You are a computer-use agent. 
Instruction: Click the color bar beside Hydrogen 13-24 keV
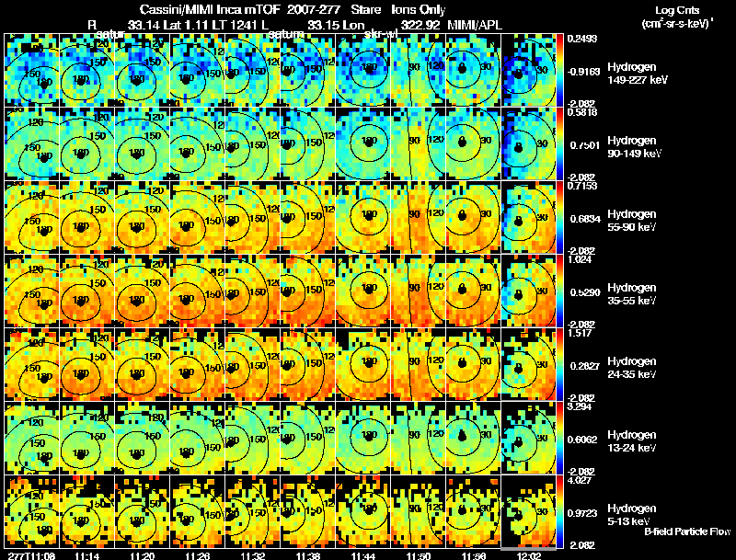[x=559, y=439]
